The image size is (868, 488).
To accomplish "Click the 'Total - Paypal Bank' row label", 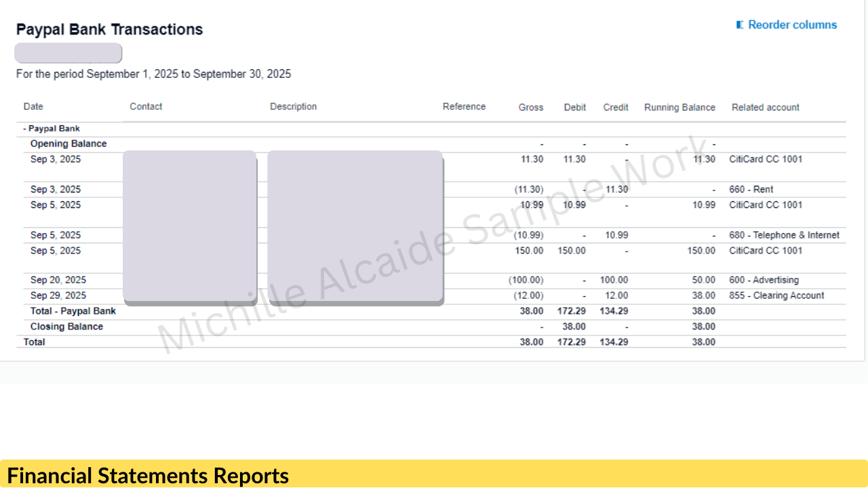I will pyautogui.click(x=73, y=311).
